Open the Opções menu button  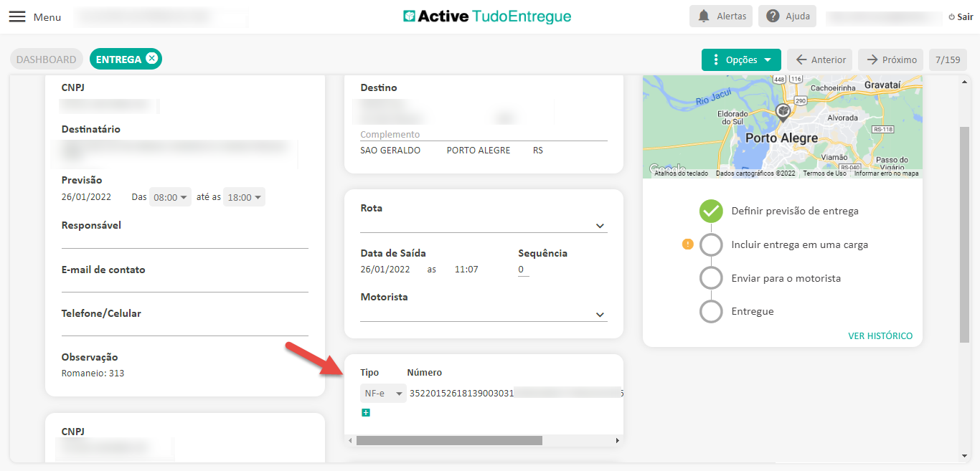741,60
